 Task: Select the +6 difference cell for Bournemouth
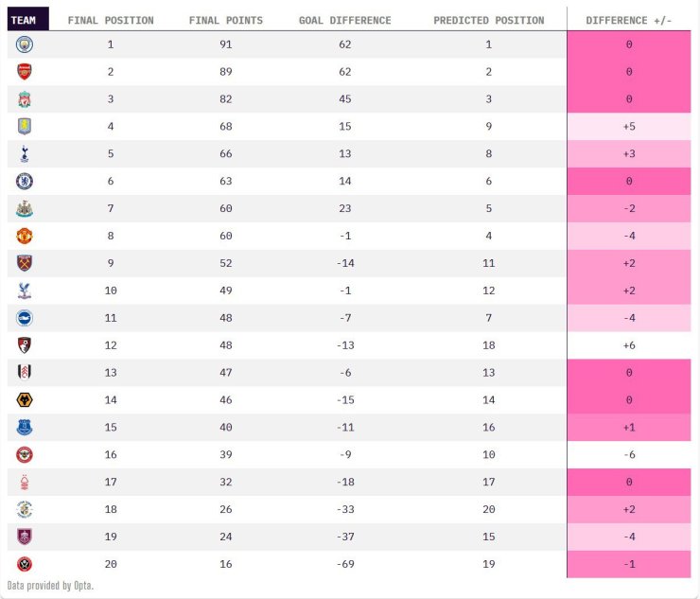point(629,345)
